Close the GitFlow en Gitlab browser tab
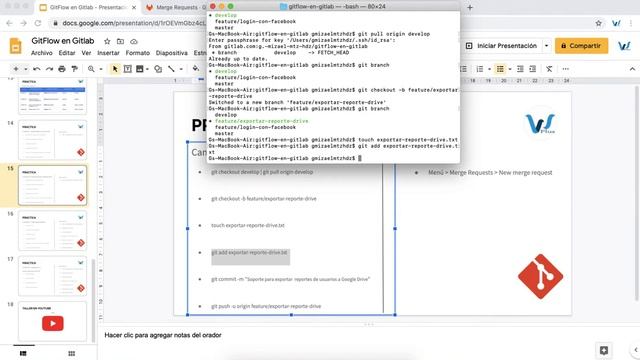 [x=134, y=7]
